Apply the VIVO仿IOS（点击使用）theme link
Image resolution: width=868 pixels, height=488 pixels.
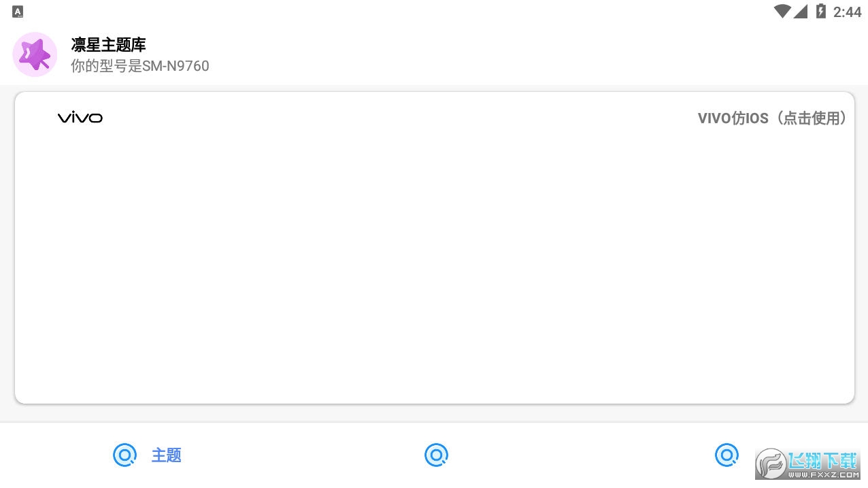pyautogui.click(x=774, y=118)
